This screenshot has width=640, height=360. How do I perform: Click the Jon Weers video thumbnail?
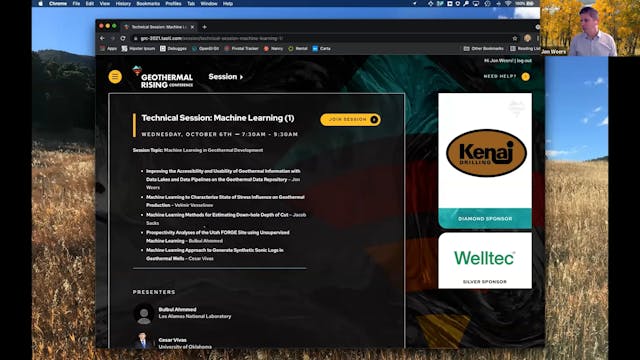[x=590, y=28]
